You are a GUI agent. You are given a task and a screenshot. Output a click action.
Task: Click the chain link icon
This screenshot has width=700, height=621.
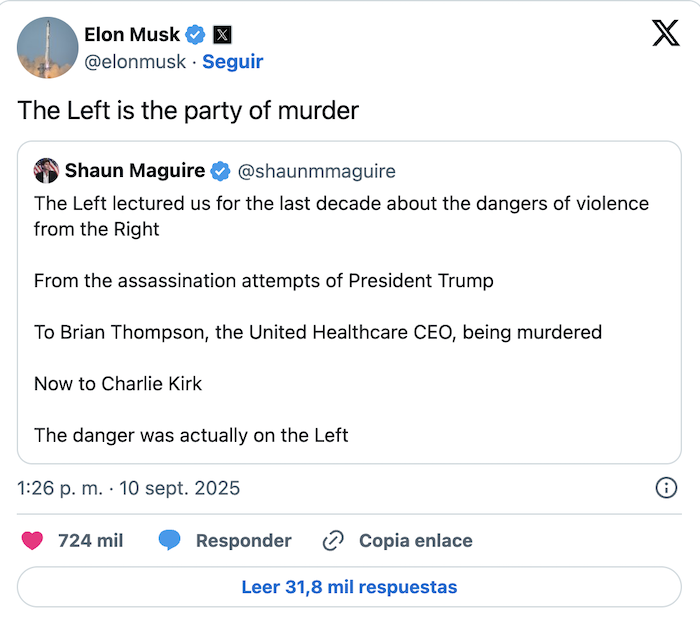(333, 541)
